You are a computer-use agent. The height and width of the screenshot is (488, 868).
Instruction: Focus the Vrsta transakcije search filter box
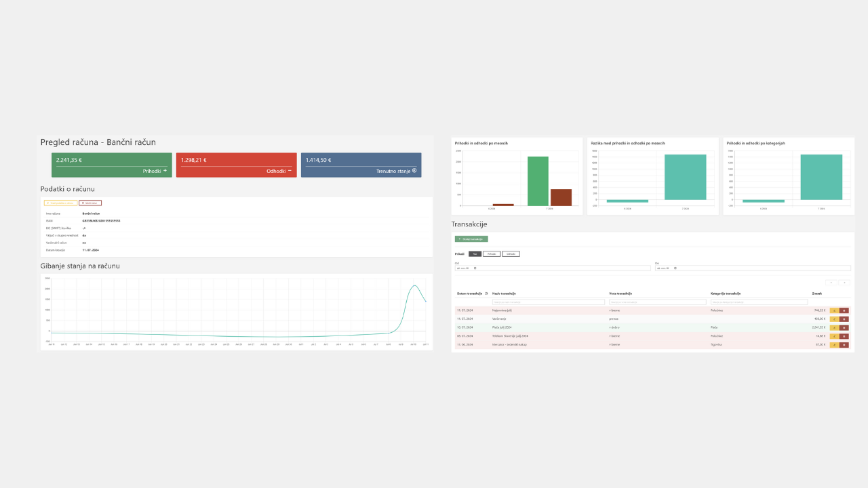click(658, 302)
